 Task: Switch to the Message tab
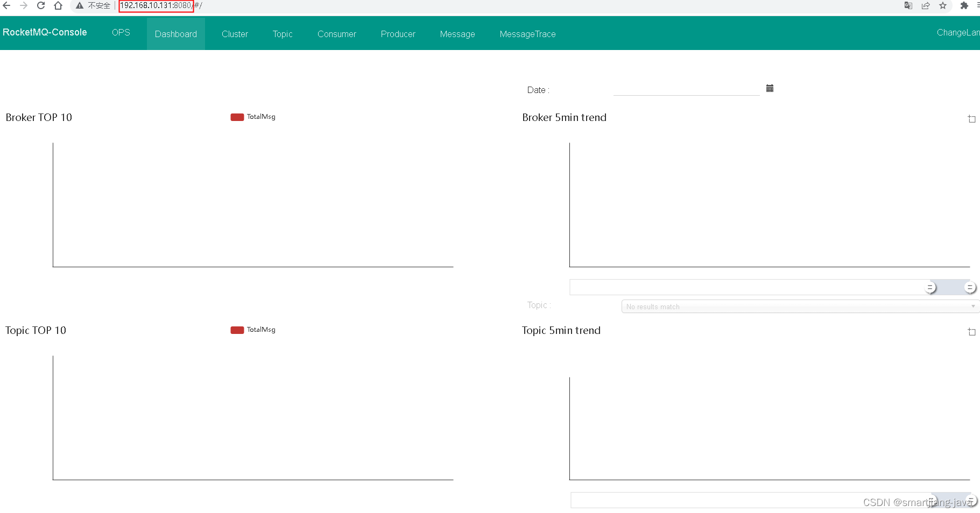[x=457, y=34]
